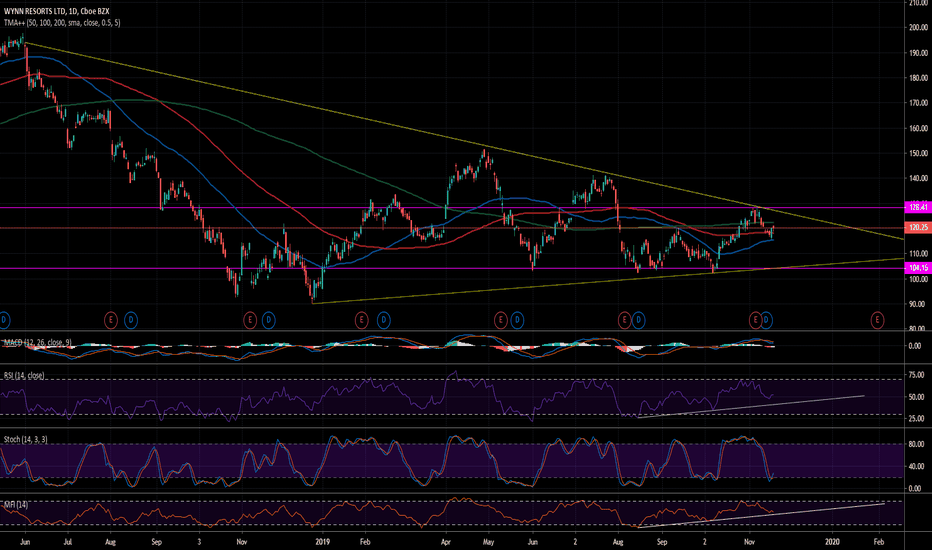Show dividend marker for February 2019
Viewport: 932px width, 550px height.
383,320
